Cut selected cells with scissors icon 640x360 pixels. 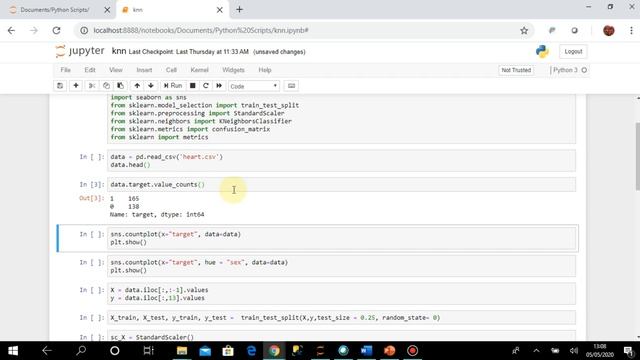coord(92,86)
